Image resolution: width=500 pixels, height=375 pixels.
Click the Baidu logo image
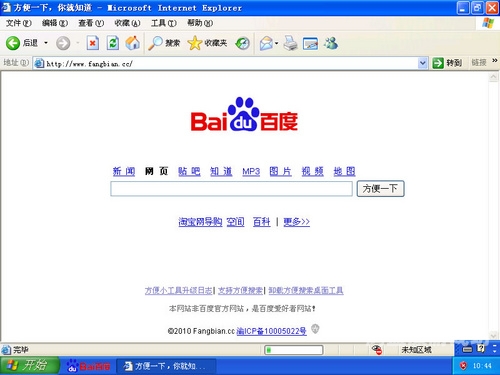(244, 114)
